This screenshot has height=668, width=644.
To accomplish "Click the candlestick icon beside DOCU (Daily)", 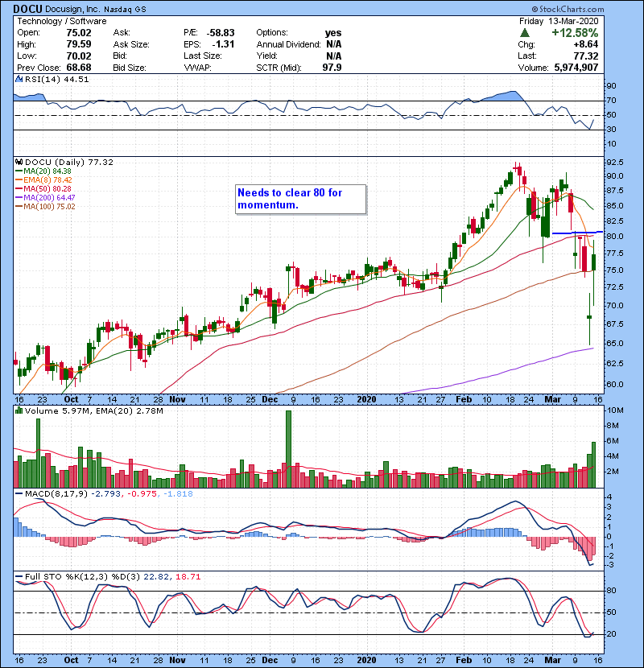I will pyautogui.click(x=19, y=162).
